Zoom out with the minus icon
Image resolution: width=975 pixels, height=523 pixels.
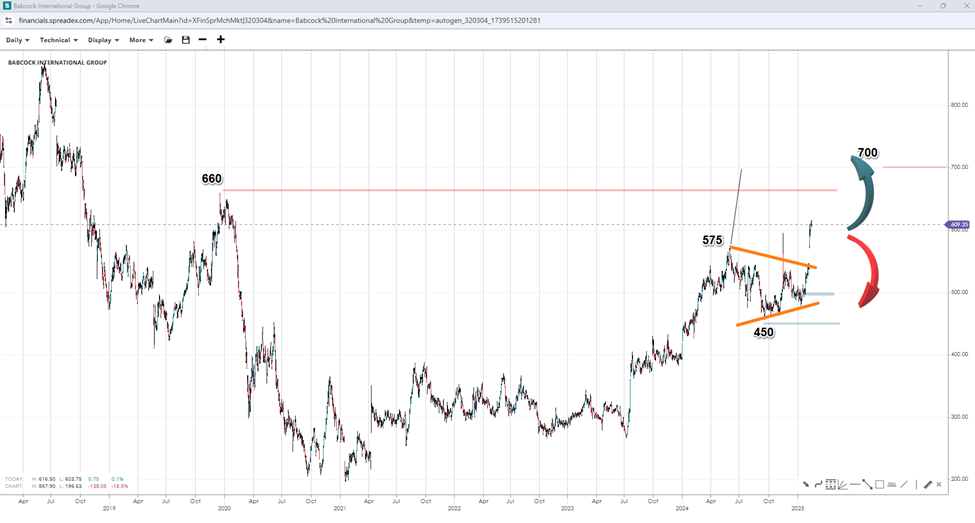[203, 40]
